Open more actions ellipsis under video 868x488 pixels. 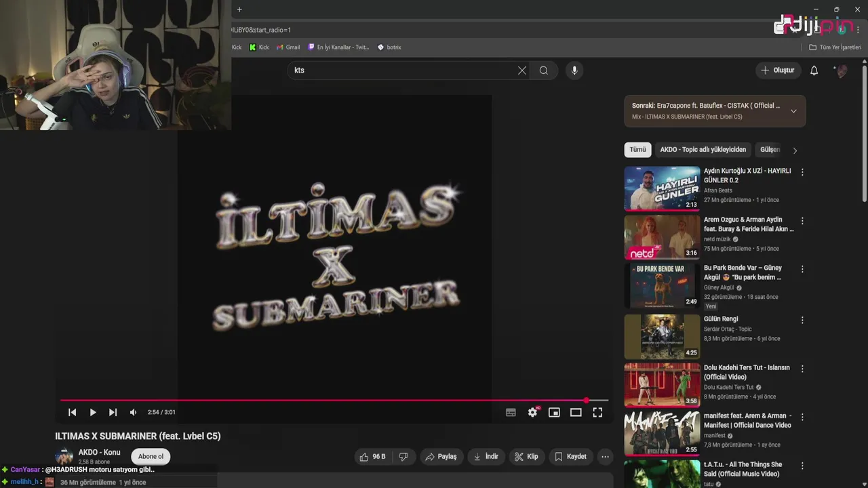[x=606, y=457]
